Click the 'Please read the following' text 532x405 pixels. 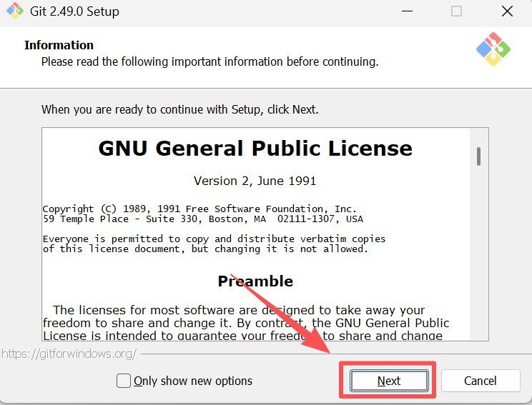coord(210,61)
